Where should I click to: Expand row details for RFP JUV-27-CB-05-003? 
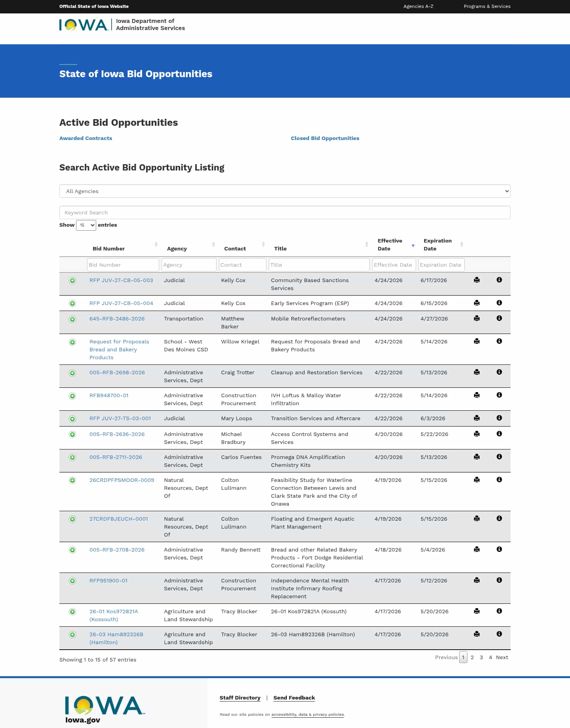pyautogui.click(x=72, y=281)
